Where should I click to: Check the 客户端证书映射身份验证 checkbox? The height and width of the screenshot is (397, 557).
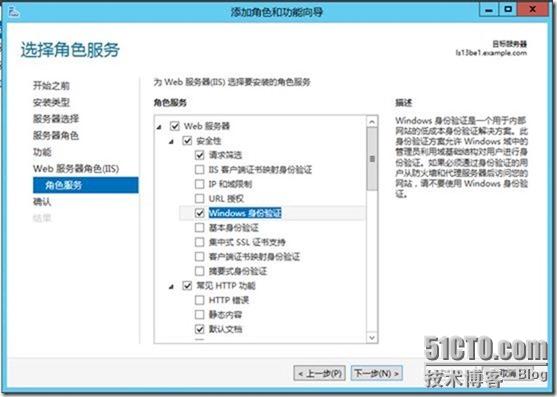click(200, 256)
